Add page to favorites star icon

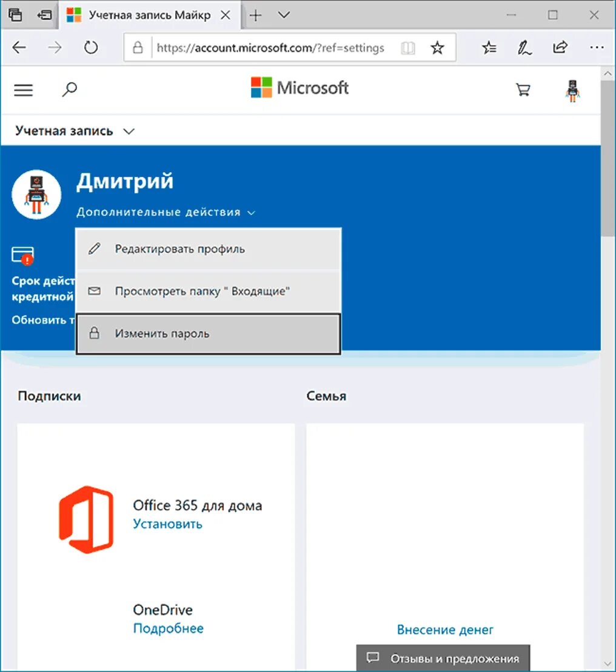(437, 47)
